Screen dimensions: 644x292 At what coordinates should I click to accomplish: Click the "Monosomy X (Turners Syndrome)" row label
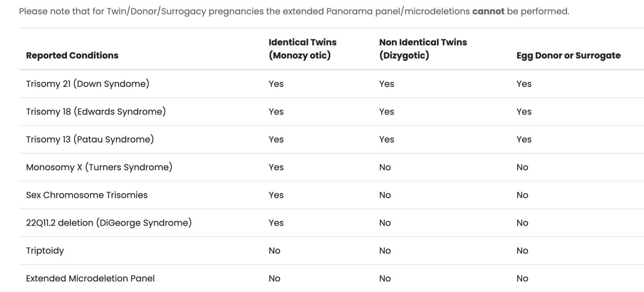point(99,167)
